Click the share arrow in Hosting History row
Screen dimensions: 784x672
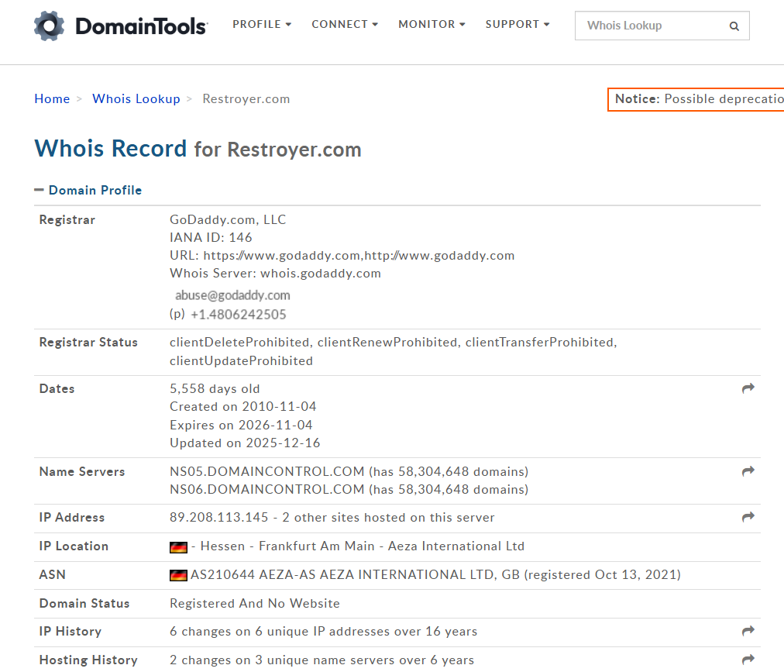[x=748, y=660]
